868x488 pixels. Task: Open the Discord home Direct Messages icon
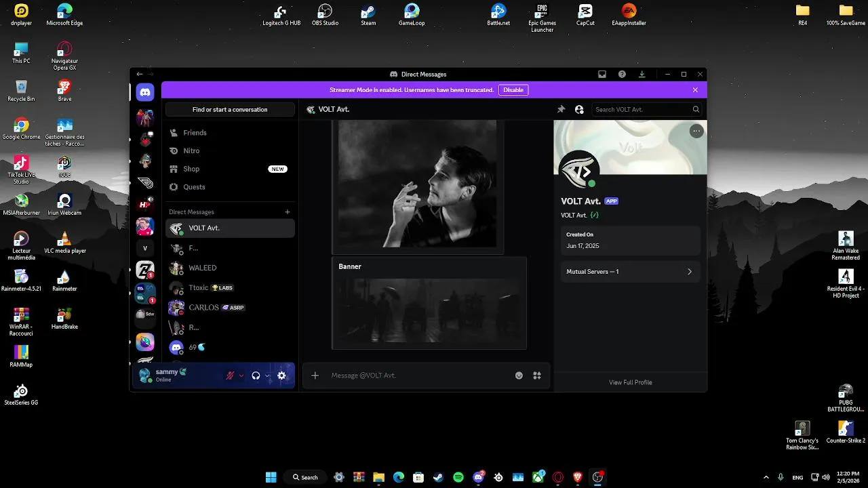tap(145, 92)
